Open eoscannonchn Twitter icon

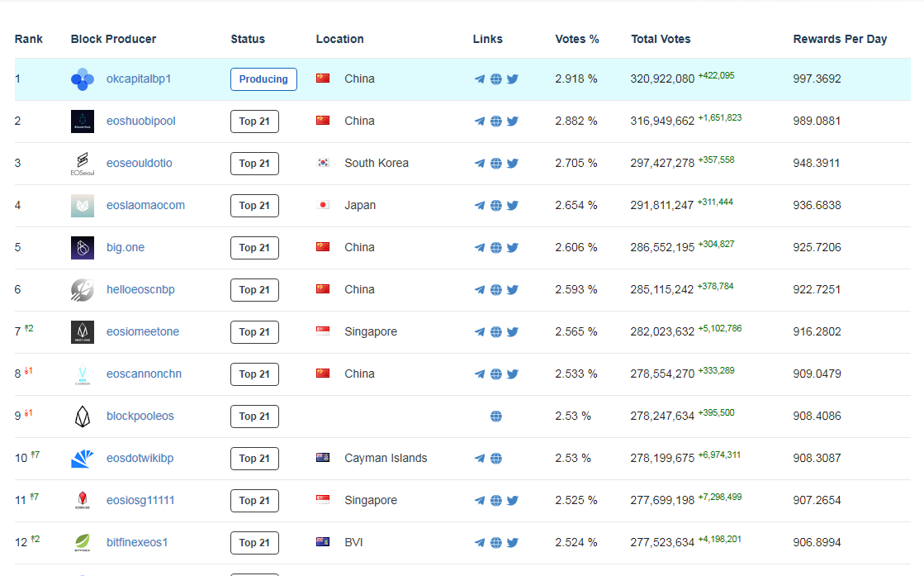coord(513,374)
